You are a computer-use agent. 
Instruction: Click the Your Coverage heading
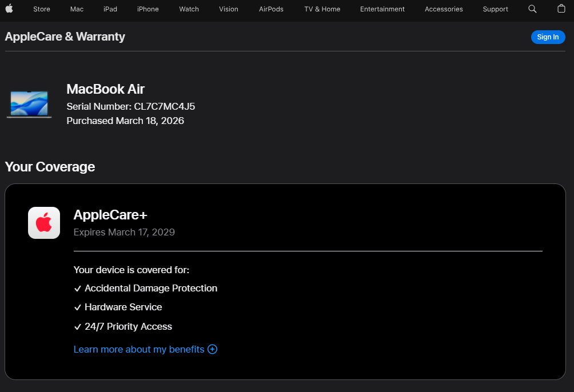(50, 167)
